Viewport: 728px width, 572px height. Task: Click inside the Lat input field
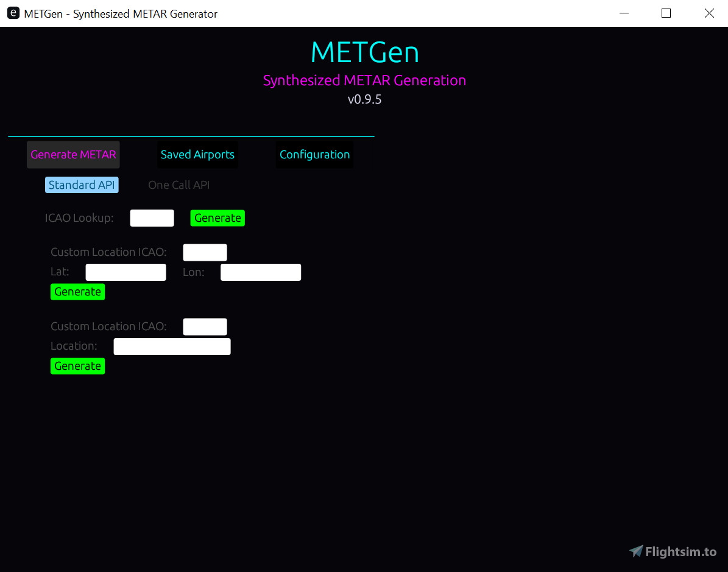pyautogui.click(x=125, y=272)
